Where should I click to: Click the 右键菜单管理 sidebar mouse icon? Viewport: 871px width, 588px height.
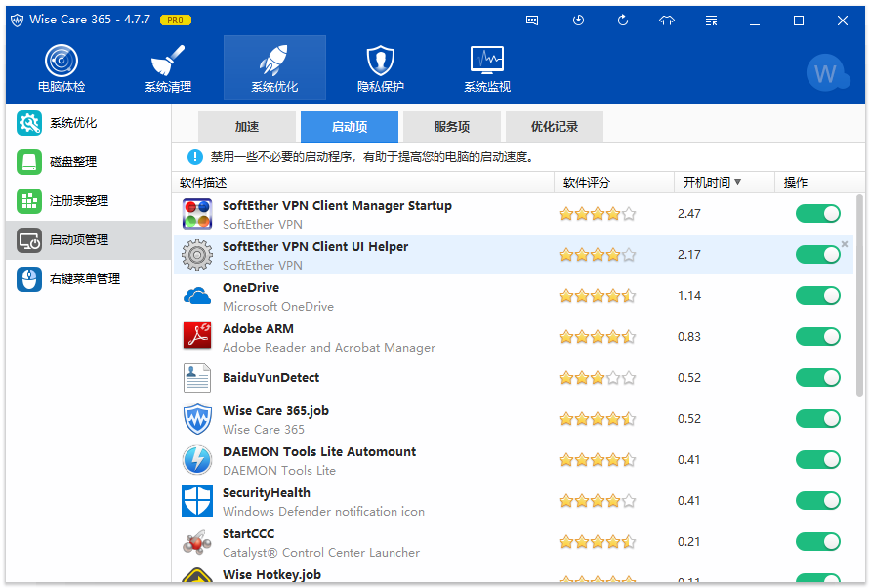(x=29, y=279)
